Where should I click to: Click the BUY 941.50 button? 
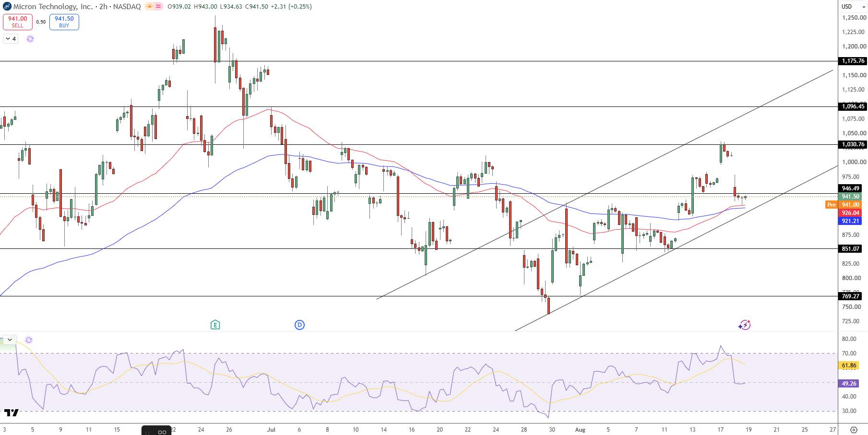coord(64,22)
